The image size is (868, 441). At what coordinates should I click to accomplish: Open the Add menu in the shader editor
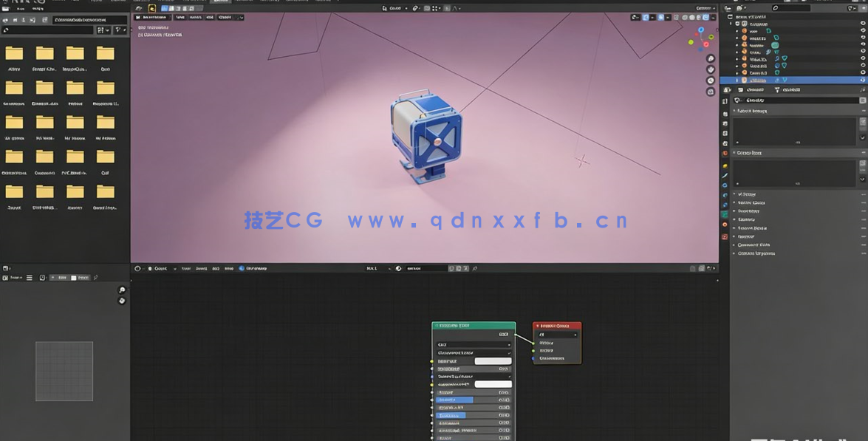click(x=214, y=268)
